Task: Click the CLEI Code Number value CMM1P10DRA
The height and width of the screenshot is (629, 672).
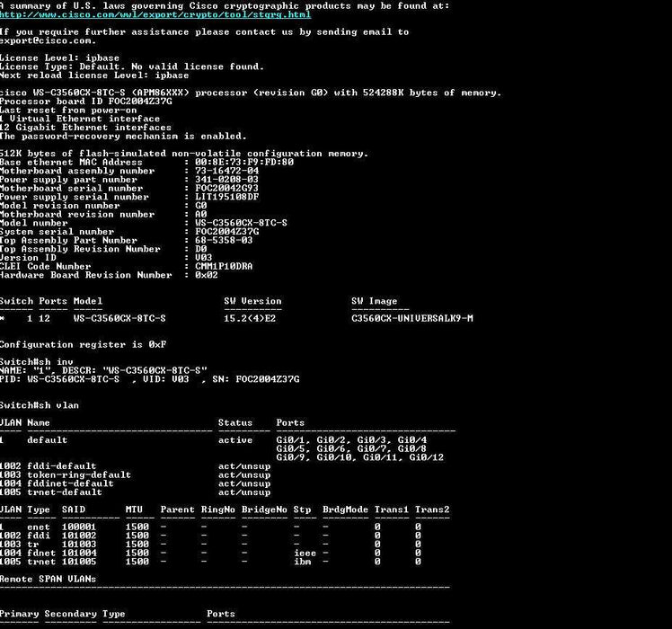Action: click(x=224, y=266)
